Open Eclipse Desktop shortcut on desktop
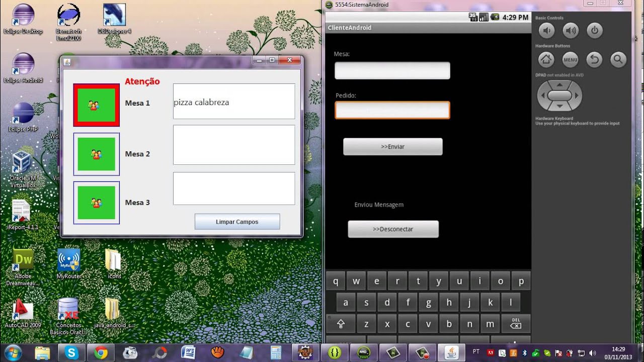 click(23, 19)
